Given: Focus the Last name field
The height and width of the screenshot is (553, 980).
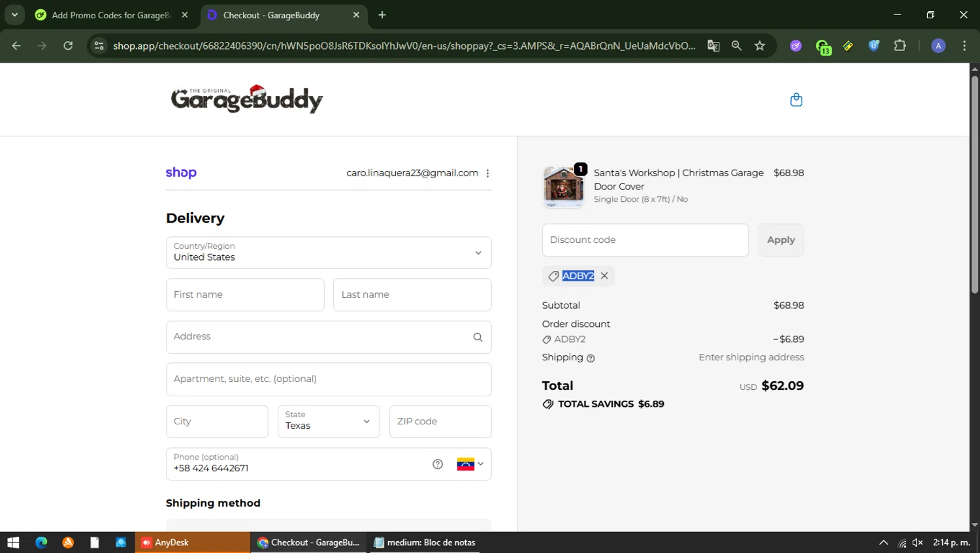Looking at the screenshot, I should (x=412, y=294).
